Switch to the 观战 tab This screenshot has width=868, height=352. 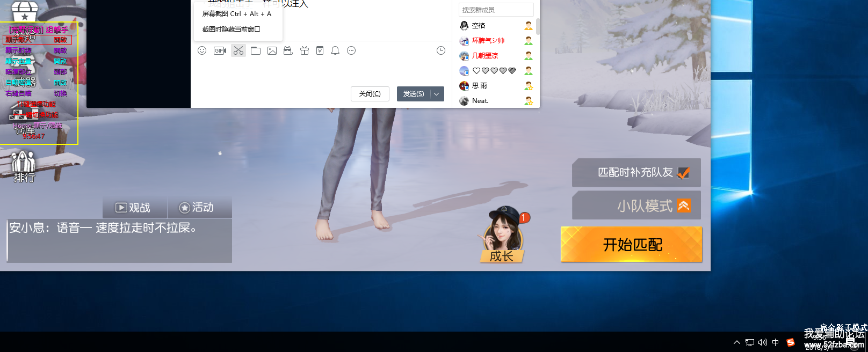(x=134, y=208)
